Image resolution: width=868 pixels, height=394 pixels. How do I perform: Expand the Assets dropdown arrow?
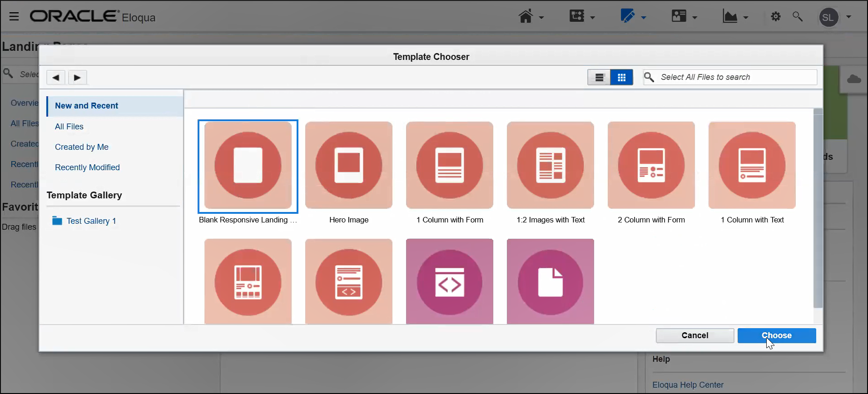(x=644, y=18)
